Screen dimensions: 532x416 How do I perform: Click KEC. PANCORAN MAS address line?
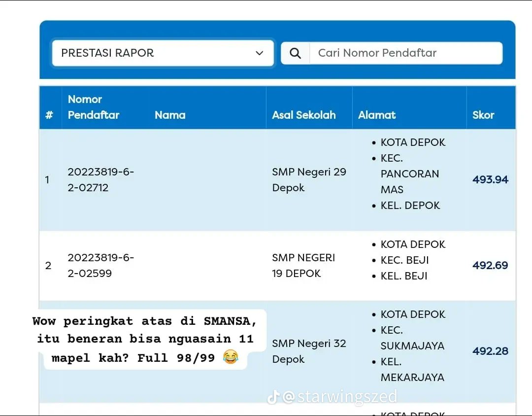click(409, 174)
